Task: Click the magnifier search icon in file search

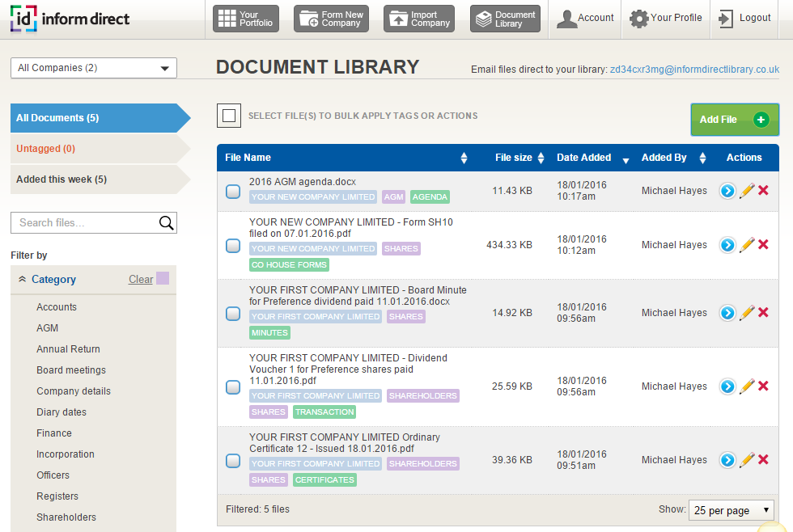Action: [166, 223]
